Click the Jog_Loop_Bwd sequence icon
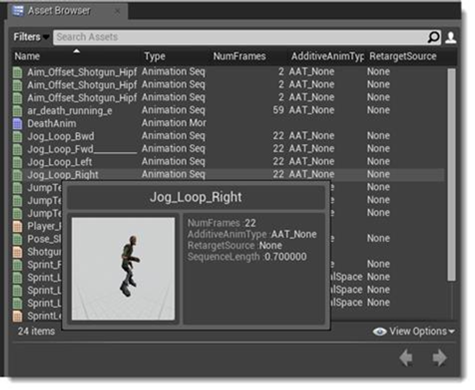Image resolution: width=475 pixels, height=390 pixels. (17, 136)
